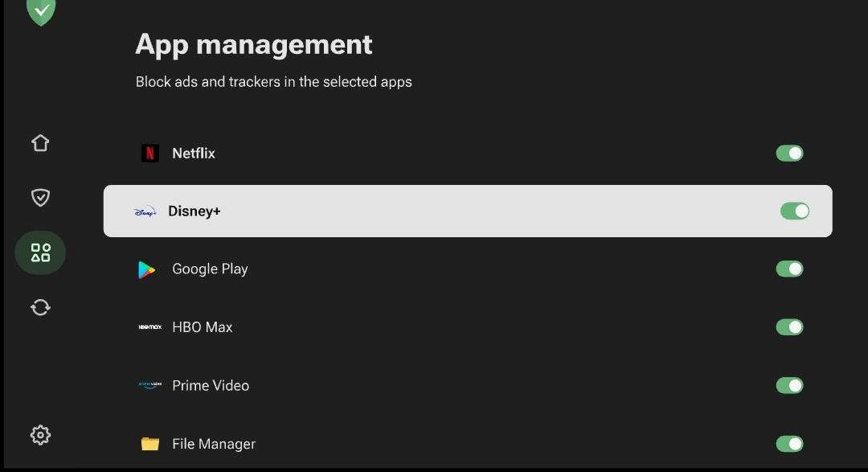The image size is (868, 472).
Task: Turn off File Manager toggle
Action: [x=789, y=444]
